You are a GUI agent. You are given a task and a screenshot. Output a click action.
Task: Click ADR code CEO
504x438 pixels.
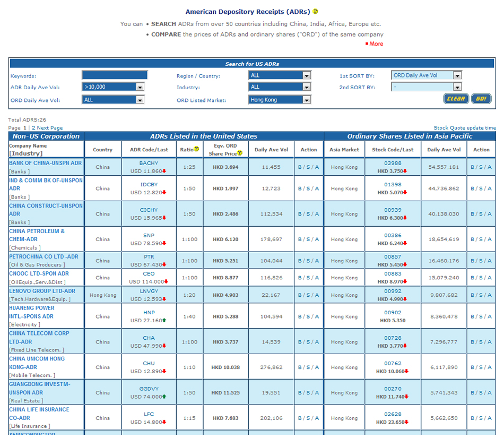(x=149, y=273)
